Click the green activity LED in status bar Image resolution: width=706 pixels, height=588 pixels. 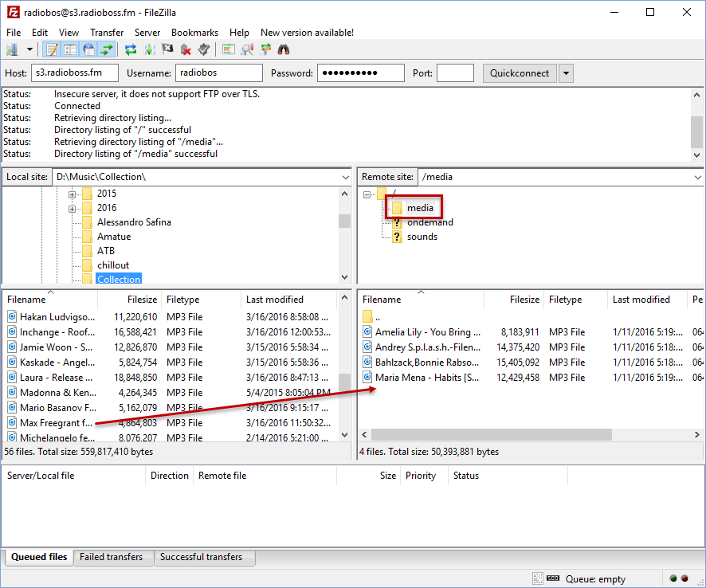(673, 578)
